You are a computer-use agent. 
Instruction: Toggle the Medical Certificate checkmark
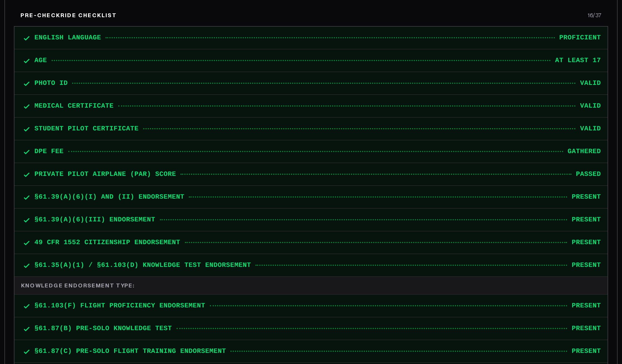pyautogui.click(x=27, y=106)
